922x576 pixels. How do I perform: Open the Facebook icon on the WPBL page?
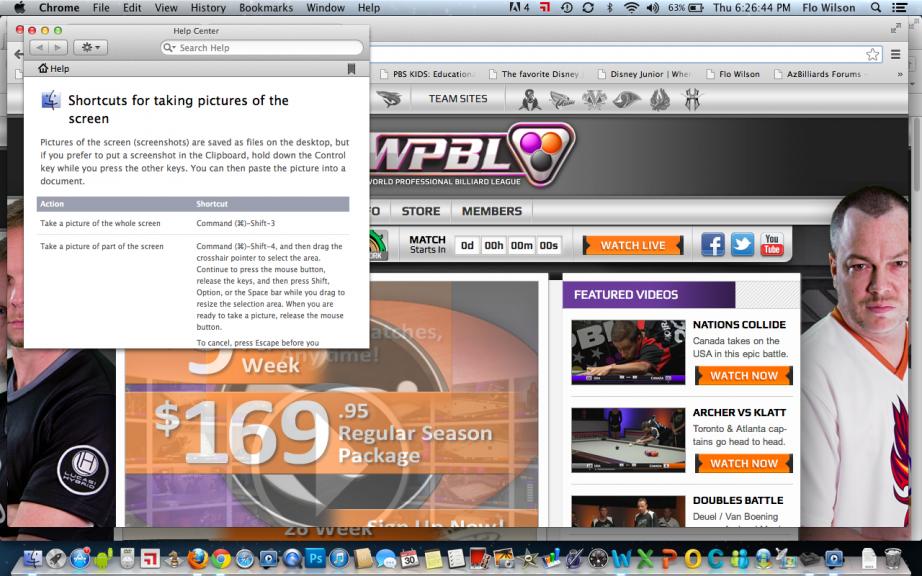coord(713,245)
